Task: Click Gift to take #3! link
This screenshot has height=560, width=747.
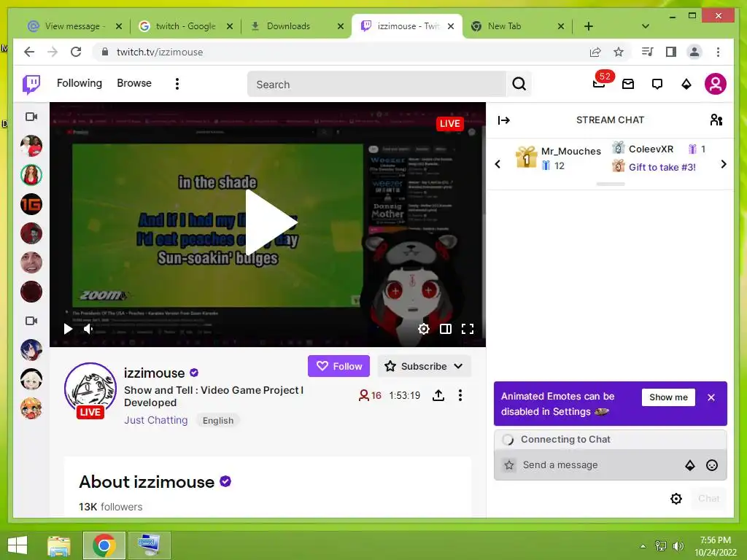Action: point(662,167)
